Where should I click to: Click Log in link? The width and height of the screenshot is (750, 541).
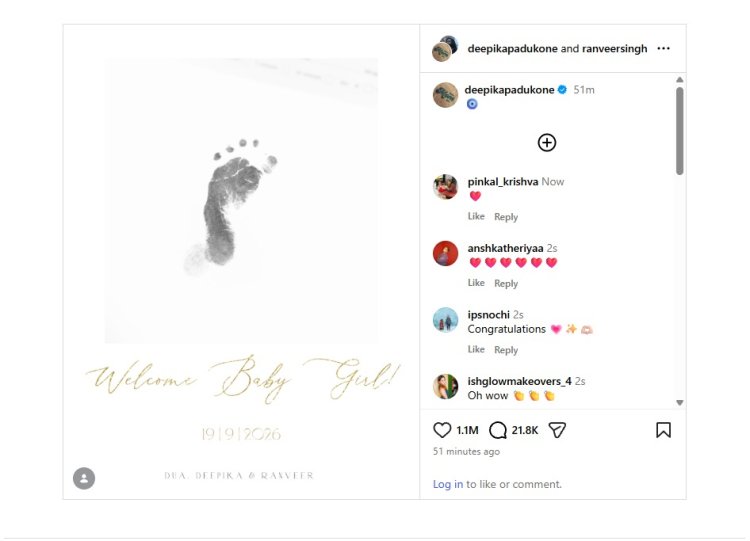[x=448, y=484]
